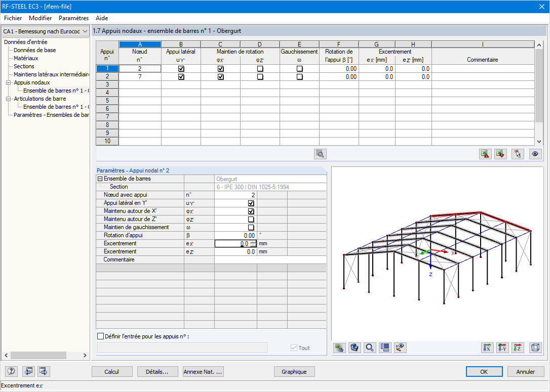550x392 pixels.
Task: Uncheck Appui latéral uY' for appui 2 row
Action: (181, 77)
